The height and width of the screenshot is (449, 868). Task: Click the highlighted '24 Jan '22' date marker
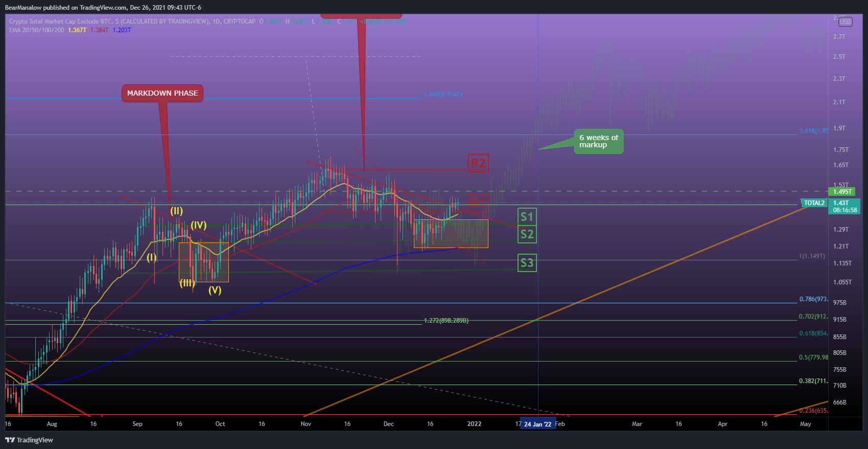(x=537, y=424)
